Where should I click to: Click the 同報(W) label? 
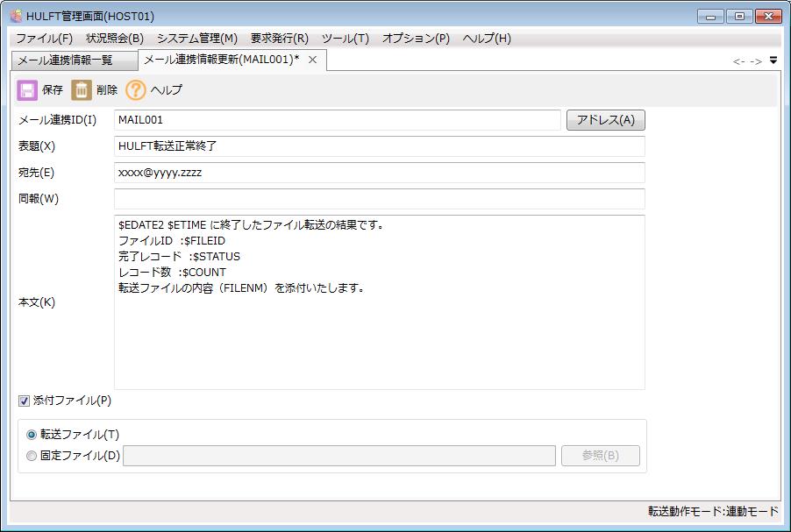click(x=39, y=199)
